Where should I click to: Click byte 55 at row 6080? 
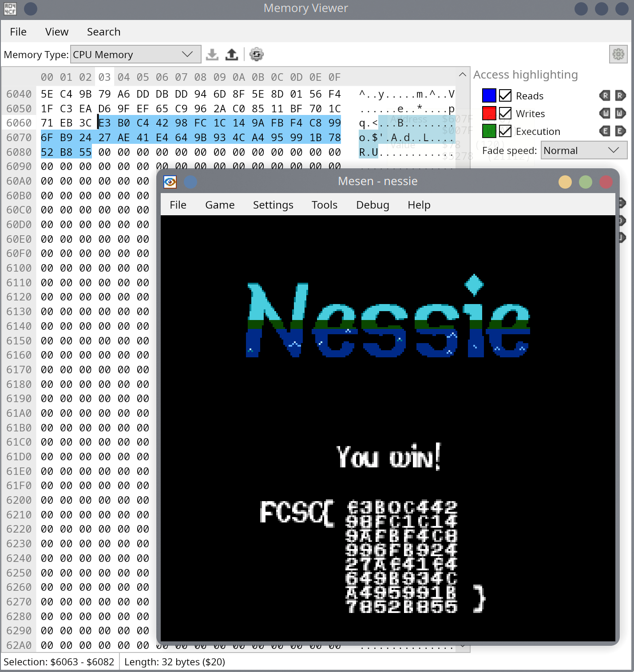pos(86,152)
